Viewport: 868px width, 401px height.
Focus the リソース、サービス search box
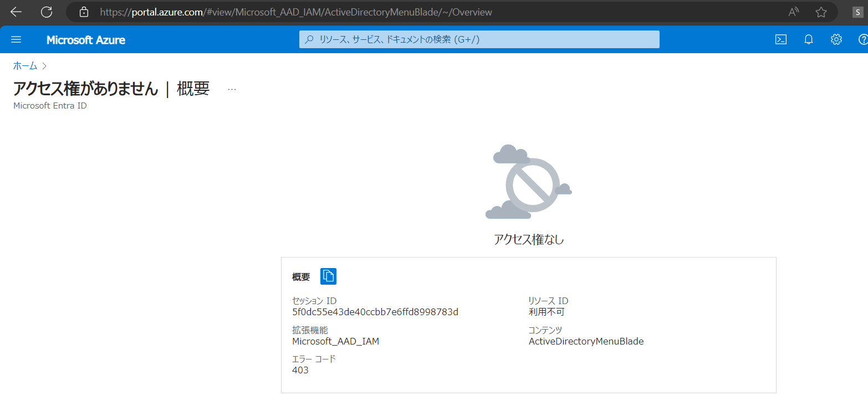tap(479, 39)
